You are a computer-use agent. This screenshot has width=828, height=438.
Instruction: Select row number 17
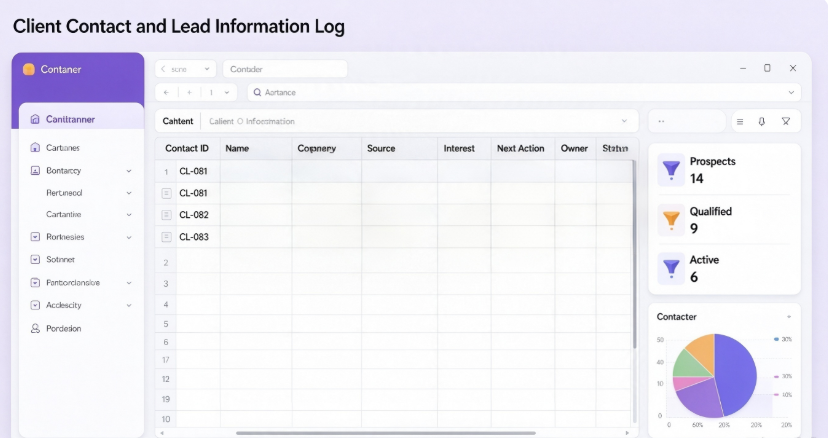pos(166,360)
